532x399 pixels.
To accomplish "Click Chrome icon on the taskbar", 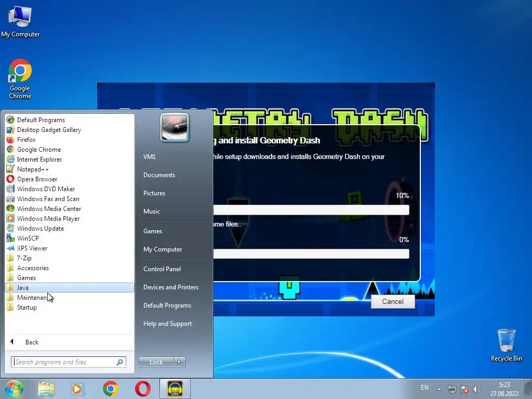I will coord(110,389).
